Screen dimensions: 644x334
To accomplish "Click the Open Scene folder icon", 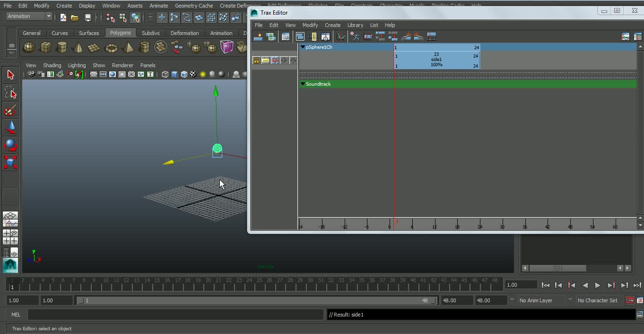I will pyautogui.click(x=75, y=18).
